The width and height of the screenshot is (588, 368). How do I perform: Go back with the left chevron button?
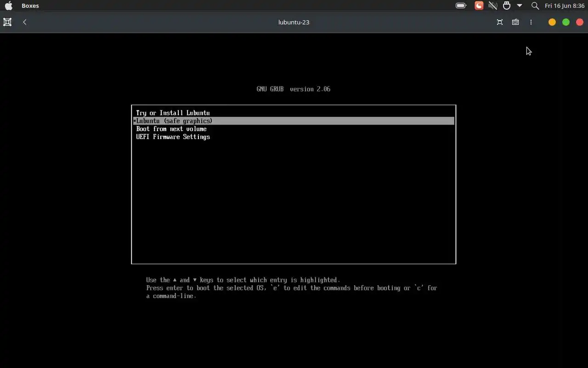click(25, 22)
